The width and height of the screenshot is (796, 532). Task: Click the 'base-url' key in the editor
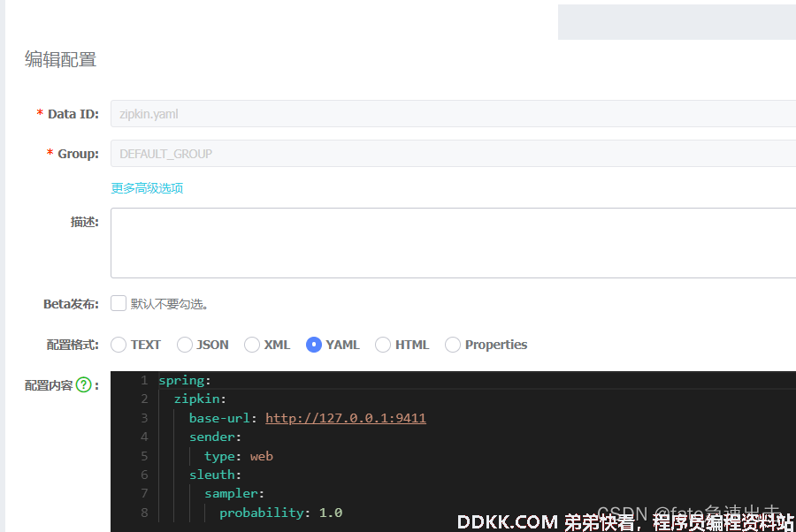[x=219, y=418]
